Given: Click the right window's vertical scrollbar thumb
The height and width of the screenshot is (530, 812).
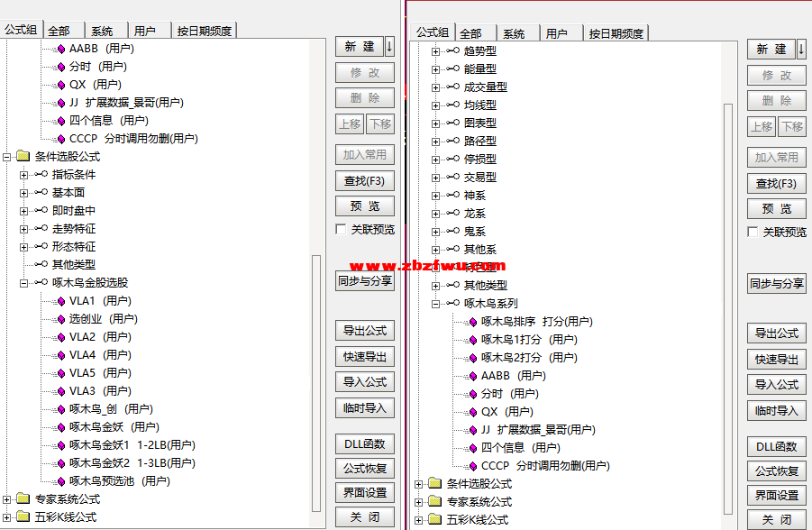Looking at the screenshot, I should point(728,308).
